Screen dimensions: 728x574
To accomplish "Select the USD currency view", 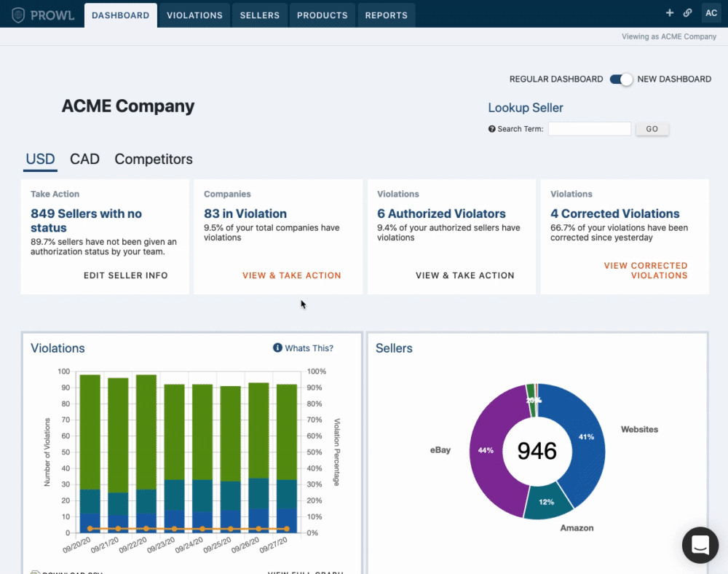I will (40, 159).
